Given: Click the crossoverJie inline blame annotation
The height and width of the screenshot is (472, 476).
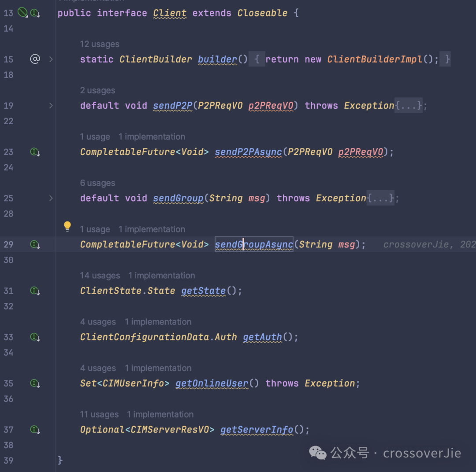Looking at the screenshot, I should [x=429, y=244].
